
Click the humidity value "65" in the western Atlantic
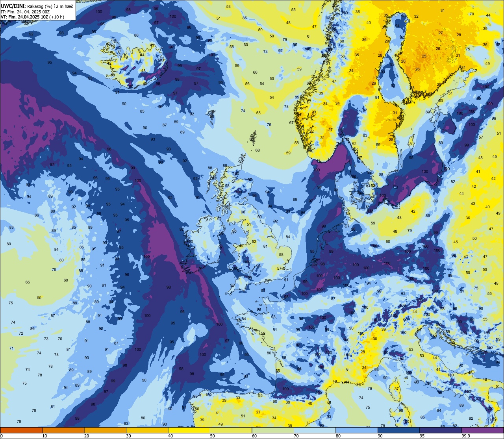click(x=28, y=282)
